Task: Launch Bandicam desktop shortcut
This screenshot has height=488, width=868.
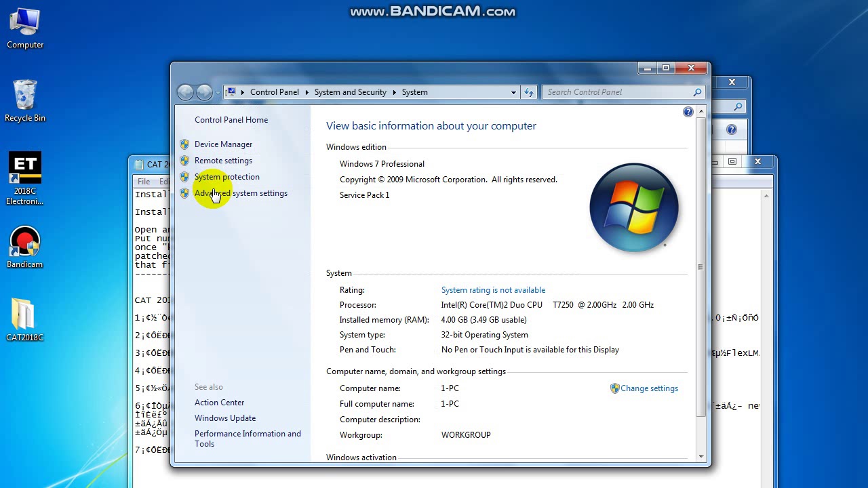Action: (25, 247)
